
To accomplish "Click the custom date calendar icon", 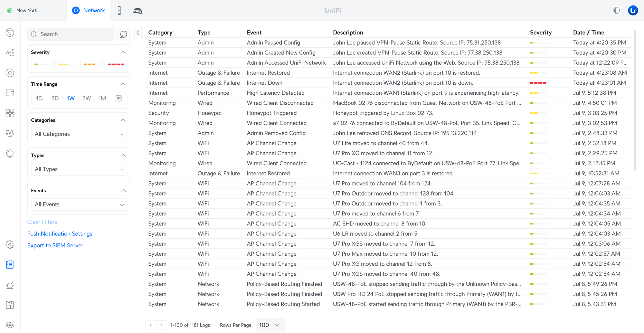I will pos(118,99).
